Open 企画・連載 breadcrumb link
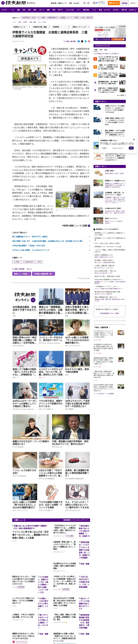The height and width of the screenshot is (644, 138). point(32,22)
